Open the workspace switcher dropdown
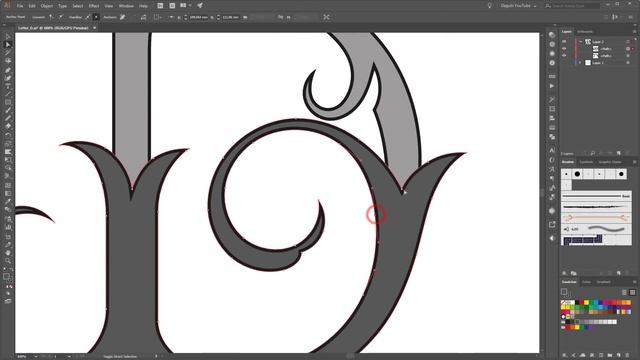This screenshot has height=360, width=640. [x=518, y=6]
